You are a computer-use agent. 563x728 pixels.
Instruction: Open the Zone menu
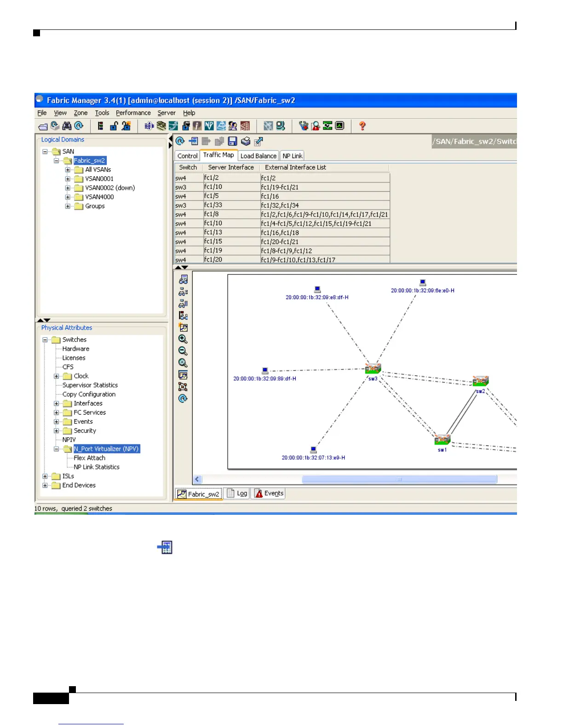click(x=80, y=113)
